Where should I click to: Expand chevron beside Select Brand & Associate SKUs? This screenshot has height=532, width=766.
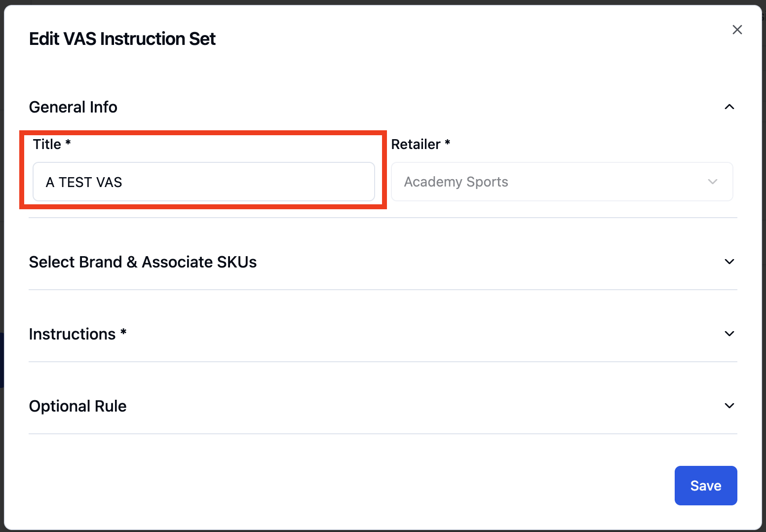pos(729,262)
